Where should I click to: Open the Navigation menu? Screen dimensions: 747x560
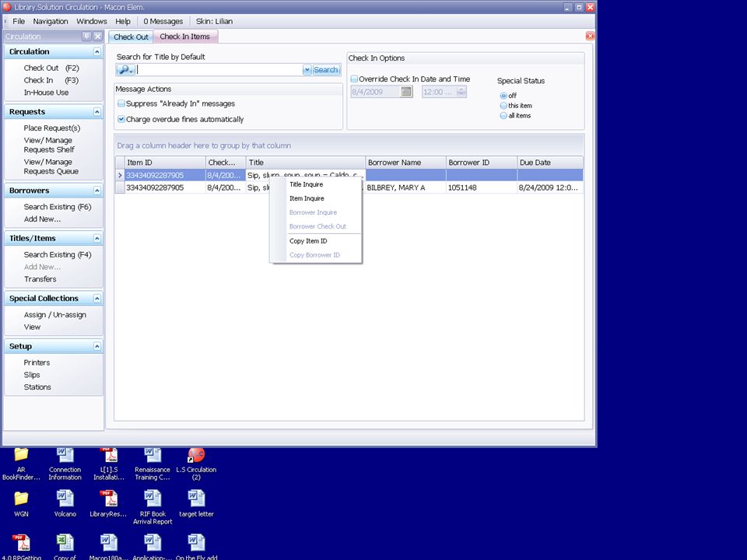click(51, 22)
